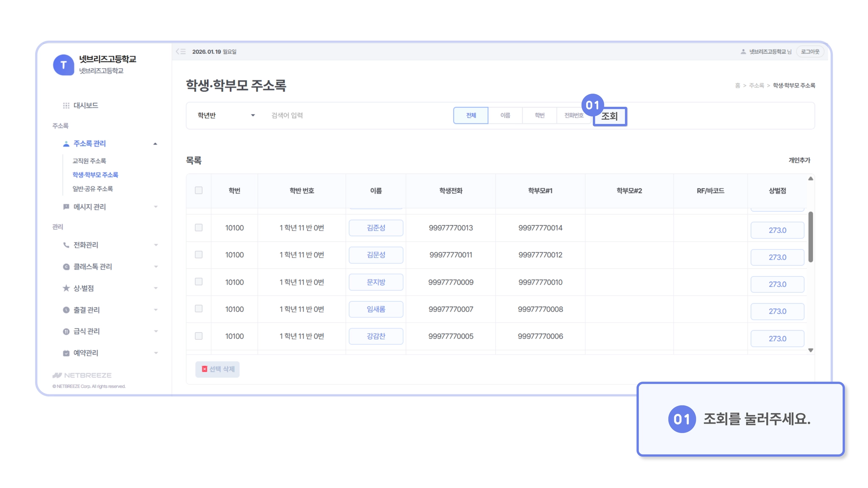Expand the 클래스톡 관리 menu
Image resolution: width=868 pixels, height=488 pixels.
pyautogui.click(x=156, y=266)
